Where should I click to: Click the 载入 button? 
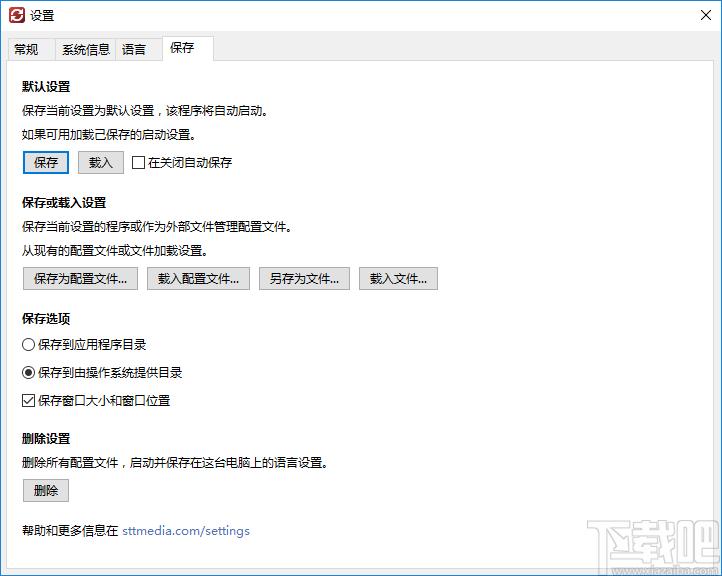point(101,163)
